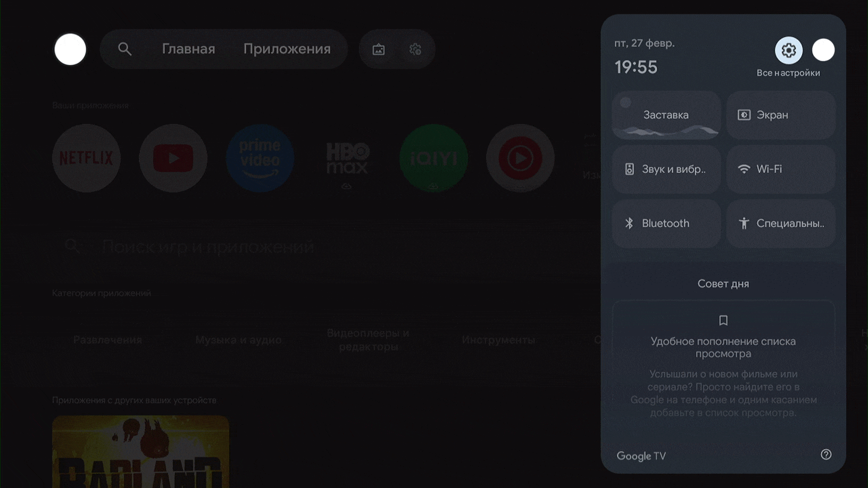Launch the HBO Max app
The image size is (868, 488).
pyautogui.click(x=347, y=158)
